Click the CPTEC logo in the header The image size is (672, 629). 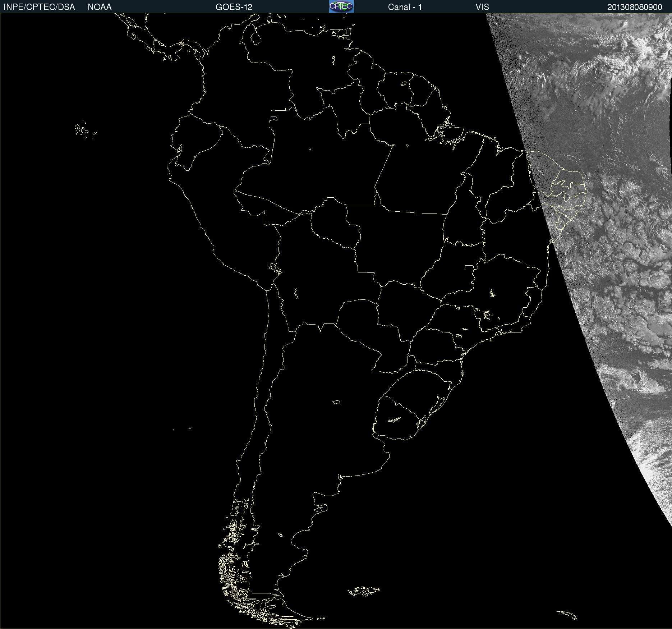tap(341, 6)
